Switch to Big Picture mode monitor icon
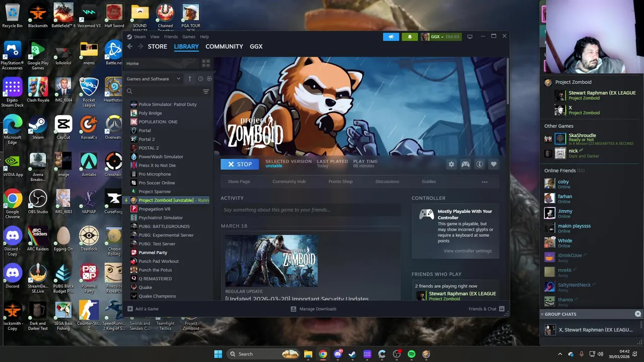This screenshot has height=362, width=644. point(470,37)
